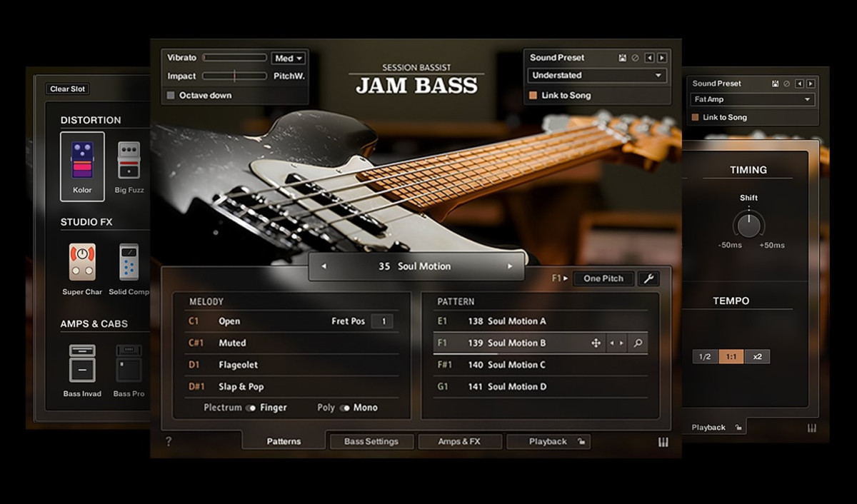
Task: Select the Kolor distortion pedal
Action: 82,166
